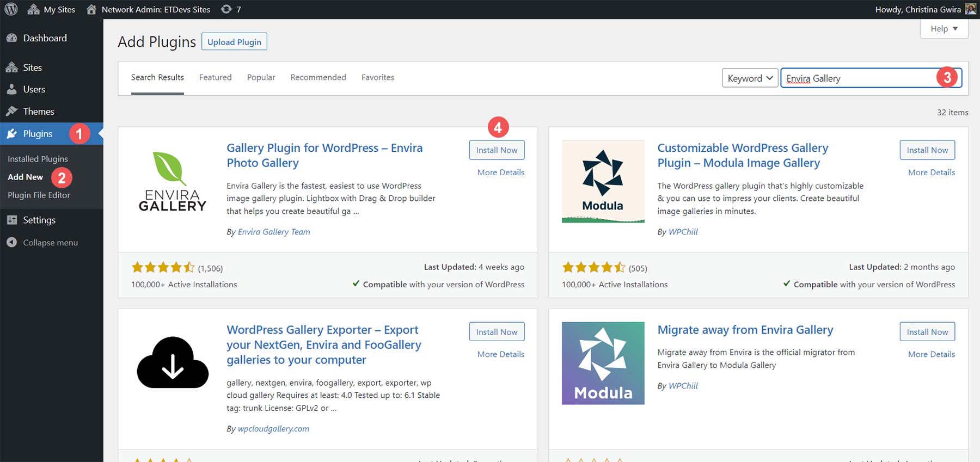This screenshot has width=980, height=462.
Task: Switch to the Popular tab
Action: click(x=261, y=77)
